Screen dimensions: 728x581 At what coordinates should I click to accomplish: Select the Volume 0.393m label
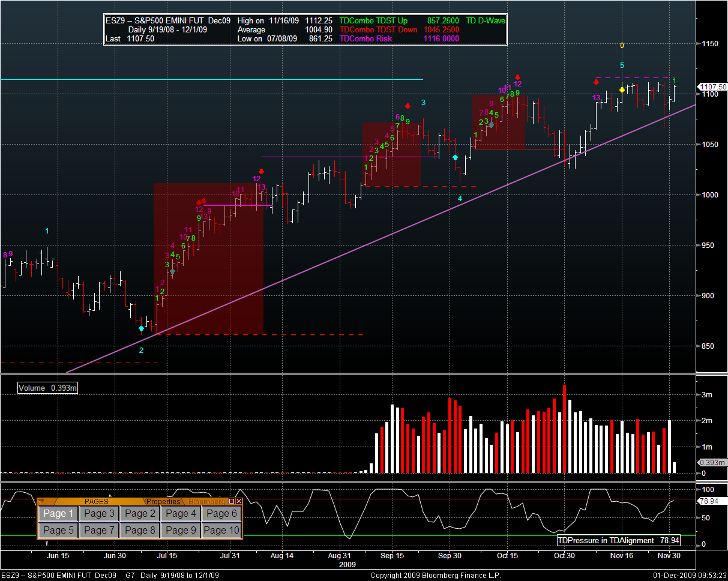point(48,388)
